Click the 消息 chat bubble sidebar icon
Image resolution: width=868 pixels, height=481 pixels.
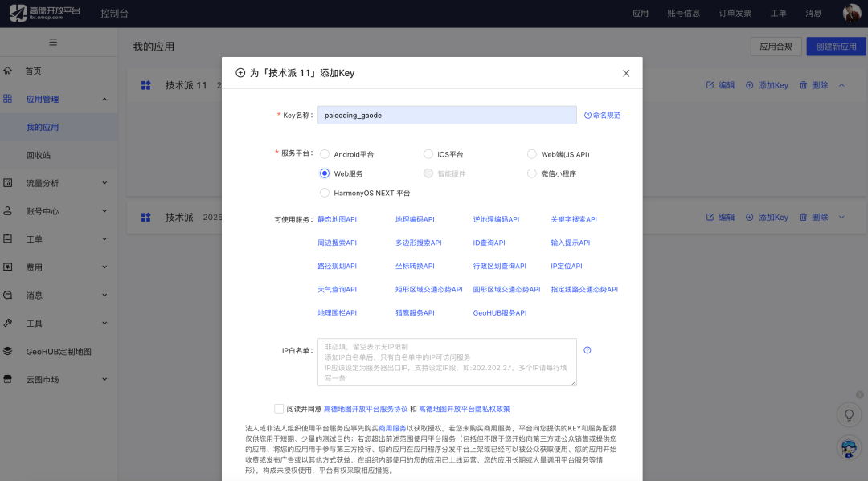(8, 295)
